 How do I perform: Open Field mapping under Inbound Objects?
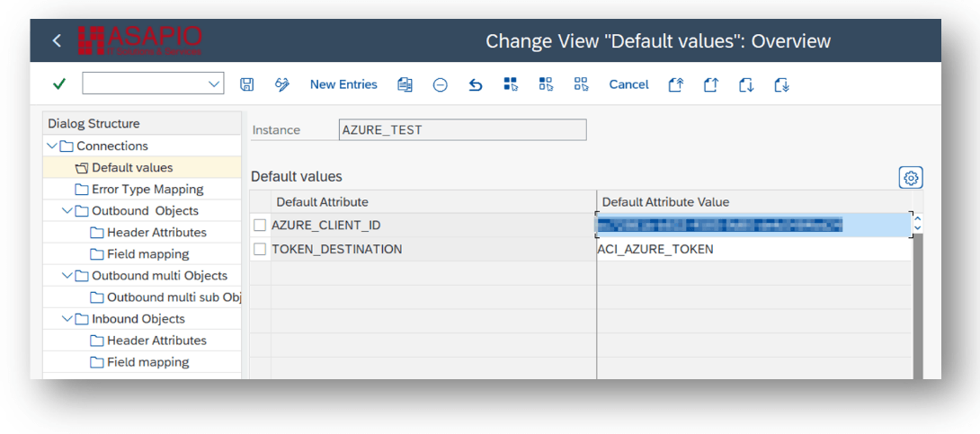(x=147, y=362)
